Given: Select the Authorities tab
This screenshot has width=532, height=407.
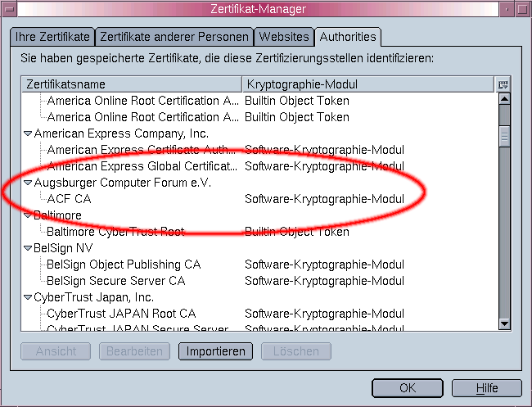Looking at the screenshot, I should tap(348, 37).
